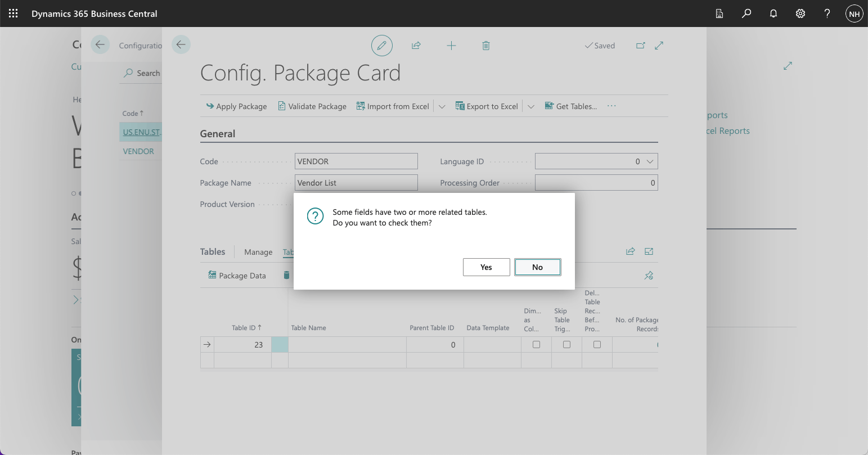Expand the Export to Excel dropdown arrow
Image resolution: width=868 pixels, height=455 pixels.
(530, 106)
